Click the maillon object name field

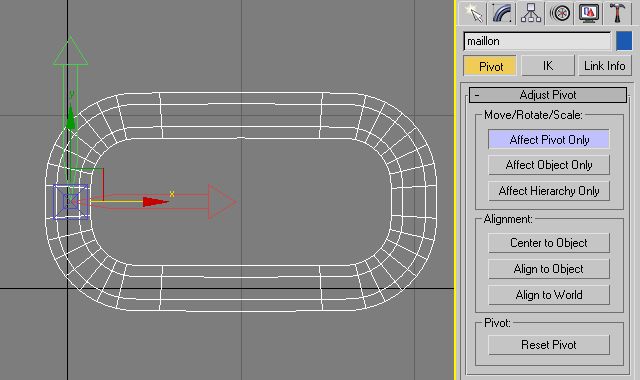tap(537, 41)
